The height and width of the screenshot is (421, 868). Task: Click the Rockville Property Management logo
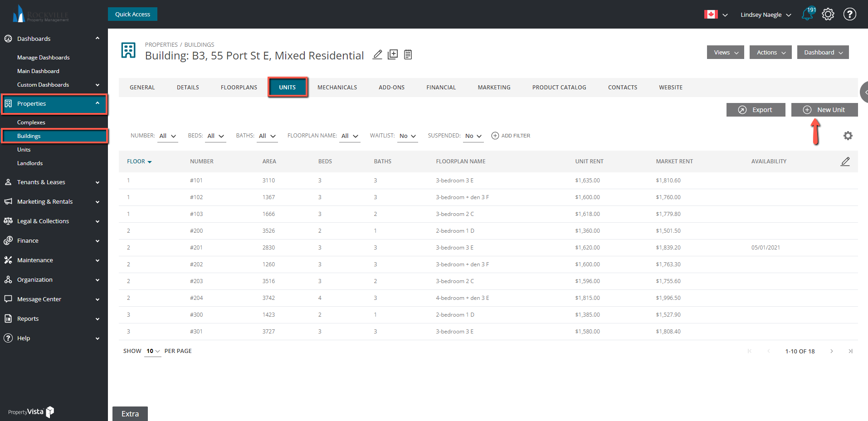(41, 14)
